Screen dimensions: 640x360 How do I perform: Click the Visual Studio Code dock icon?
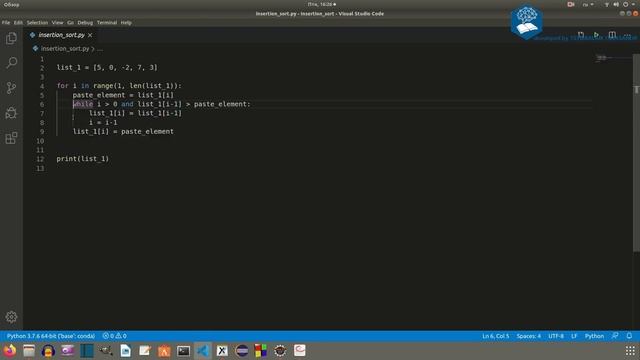pos(203,350)
